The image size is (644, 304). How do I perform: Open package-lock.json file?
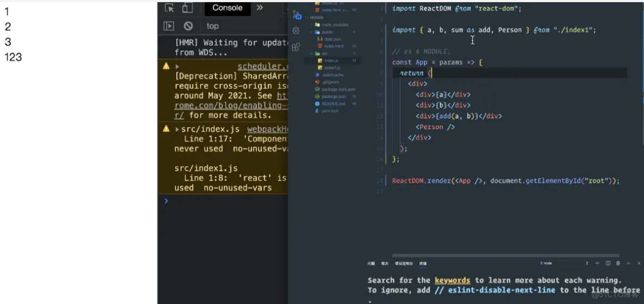point(338,89)
